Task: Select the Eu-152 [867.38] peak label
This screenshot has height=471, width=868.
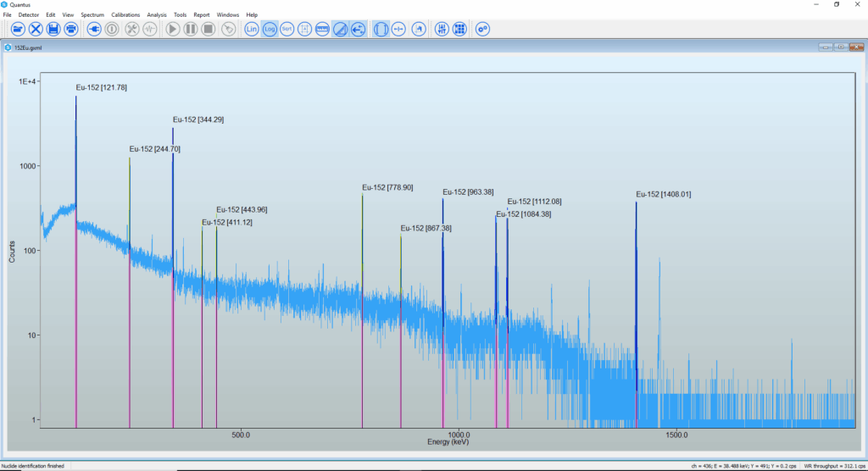Action: [426, 228]
